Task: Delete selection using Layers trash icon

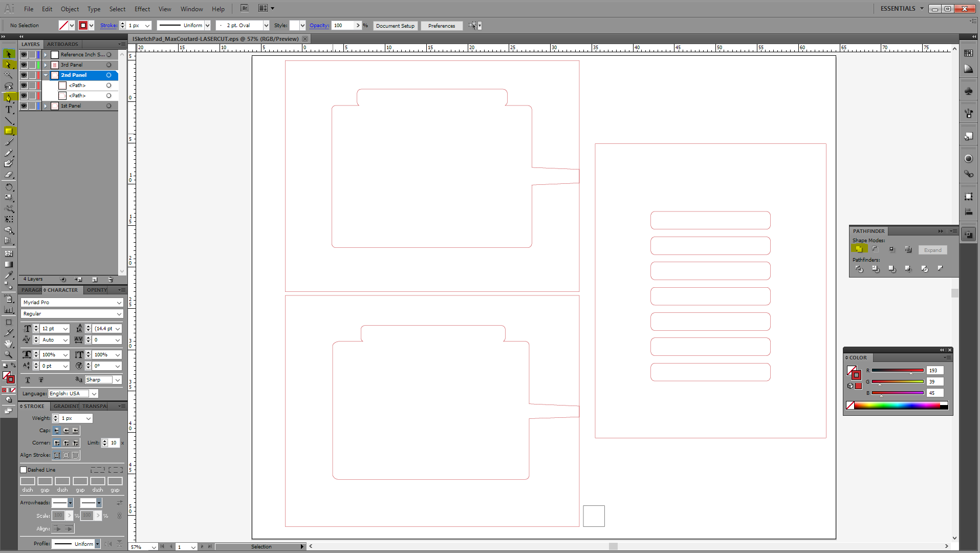Action: tap(111, 280)
